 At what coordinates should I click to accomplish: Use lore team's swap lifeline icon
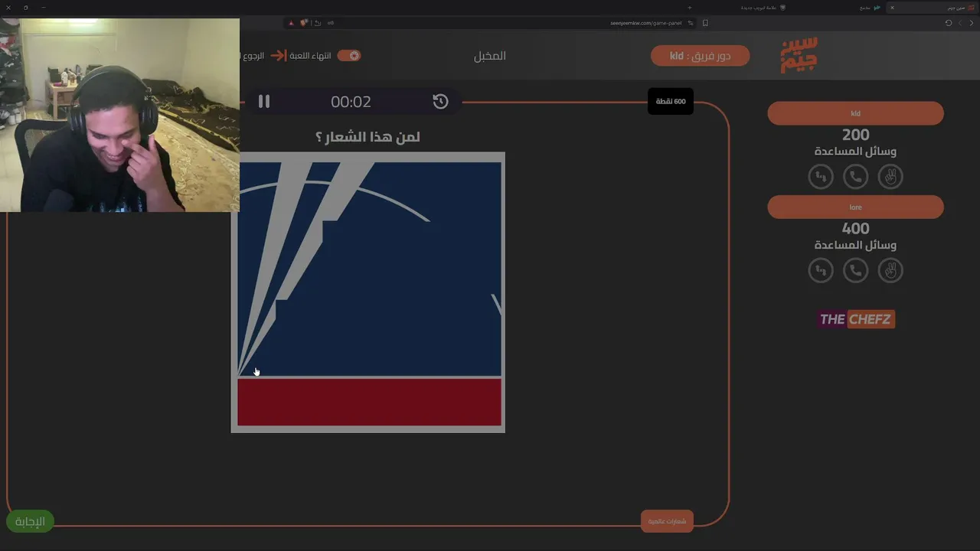(x=821, y=270)
